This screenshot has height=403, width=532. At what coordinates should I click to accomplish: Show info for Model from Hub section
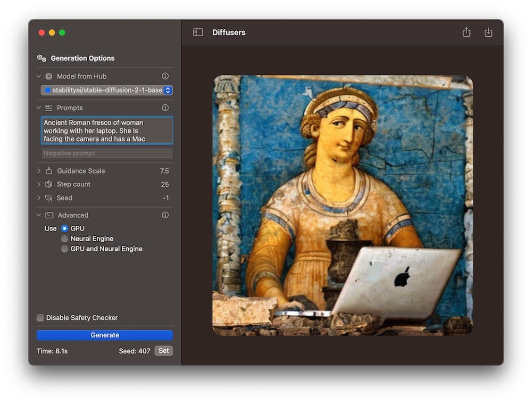click(165, 76)
